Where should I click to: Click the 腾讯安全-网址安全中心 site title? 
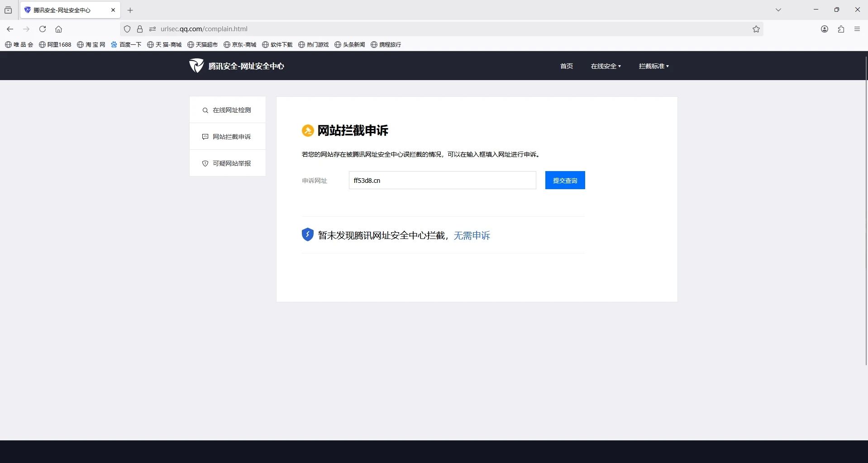[x=246, y=66]
